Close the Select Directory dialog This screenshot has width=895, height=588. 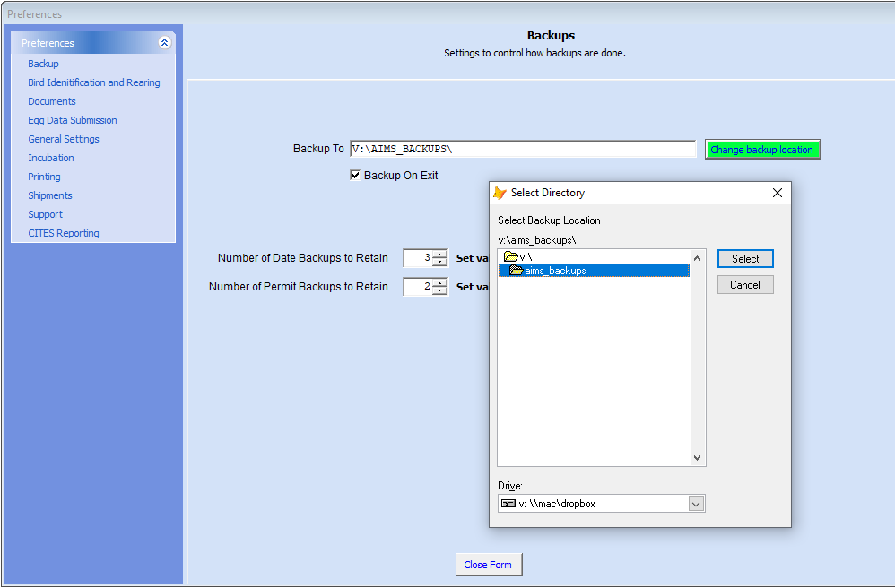click(x=778, y=193)
